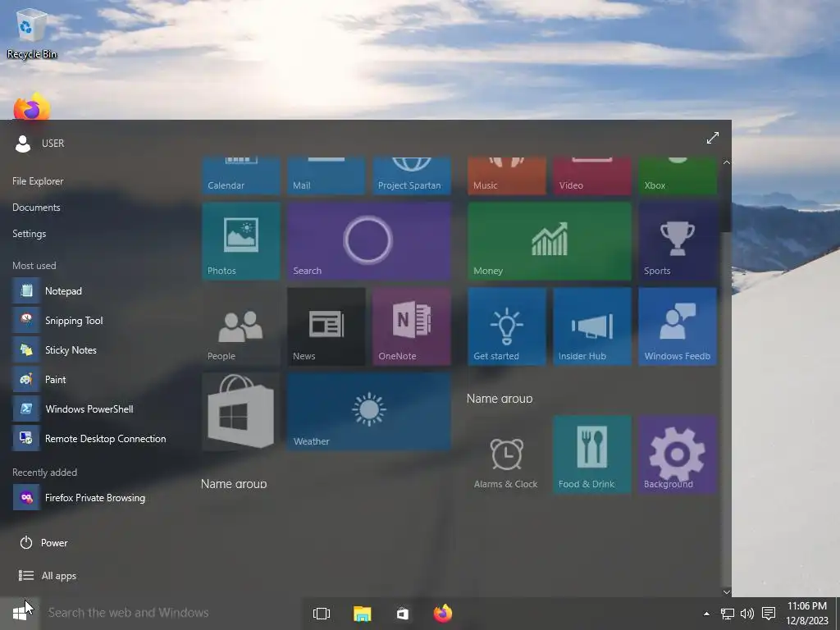Click the tile area scrollbar up arrow
Image resolution: width=840 pixels, height=630 pixels.
pos(727,162)
